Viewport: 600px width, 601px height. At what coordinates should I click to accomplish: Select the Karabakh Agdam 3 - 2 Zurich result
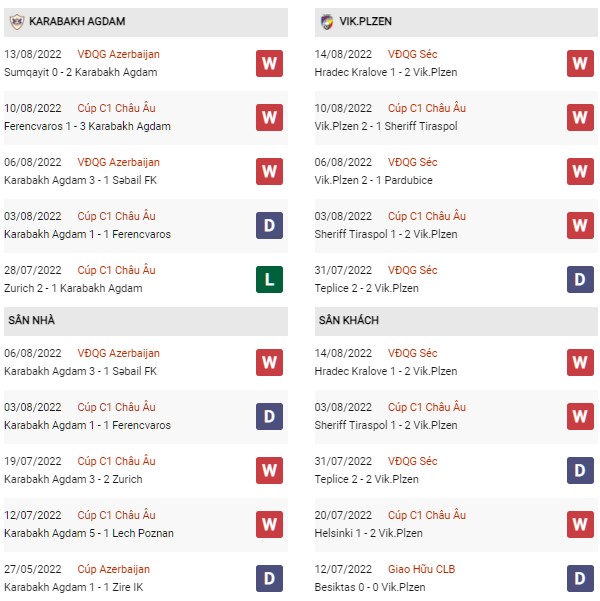tap(73, 479)
